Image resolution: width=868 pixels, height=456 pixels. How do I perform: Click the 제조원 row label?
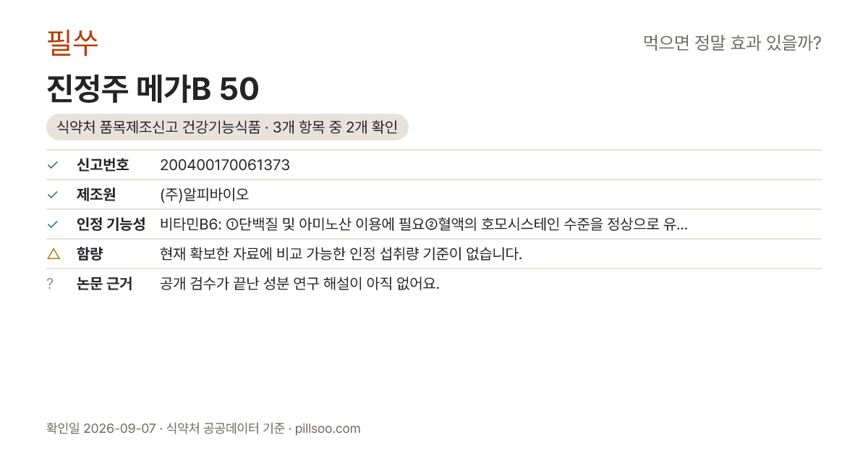click(96, 195)
